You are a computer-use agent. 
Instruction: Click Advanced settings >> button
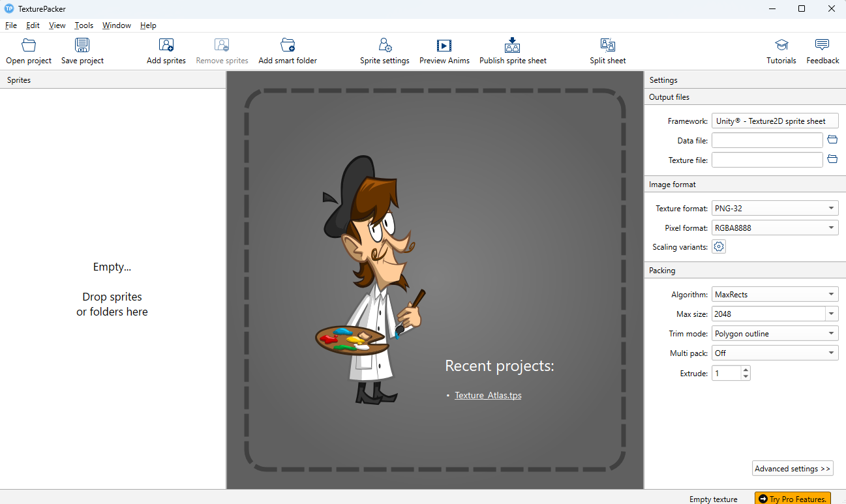pyautogui.click(x=793, y=469)
